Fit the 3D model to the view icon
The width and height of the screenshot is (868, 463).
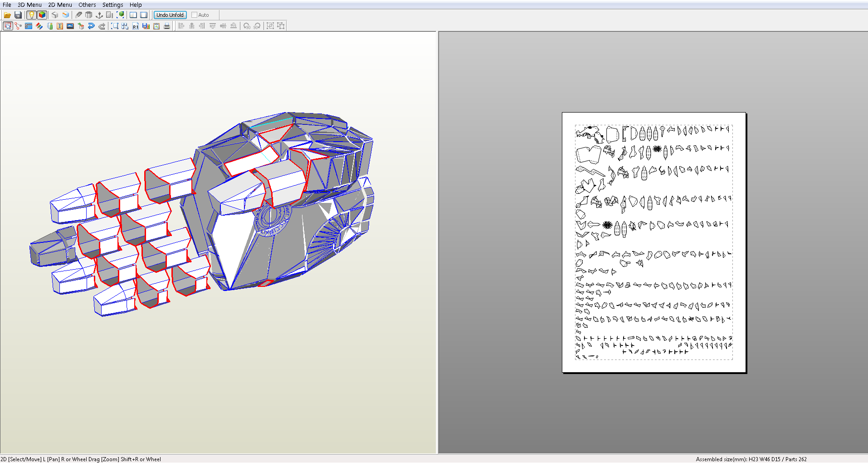coord(120,15)
